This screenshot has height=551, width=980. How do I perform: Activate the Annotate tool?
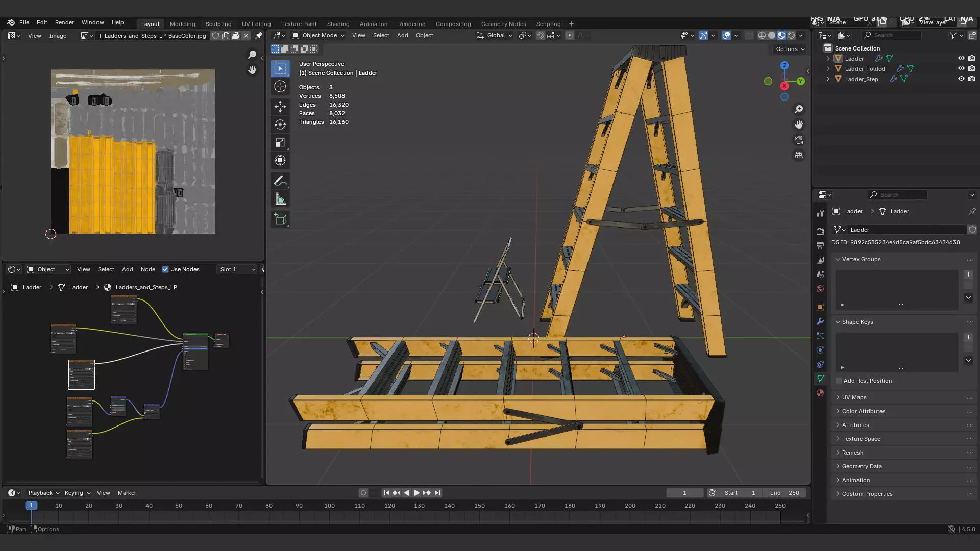click(x=280, y=181)
